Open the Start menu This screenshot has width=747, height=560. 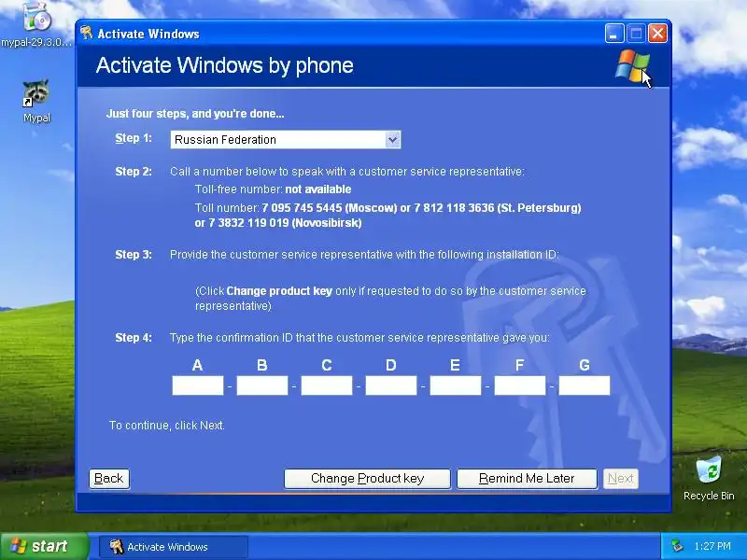(x=44, y=546)
